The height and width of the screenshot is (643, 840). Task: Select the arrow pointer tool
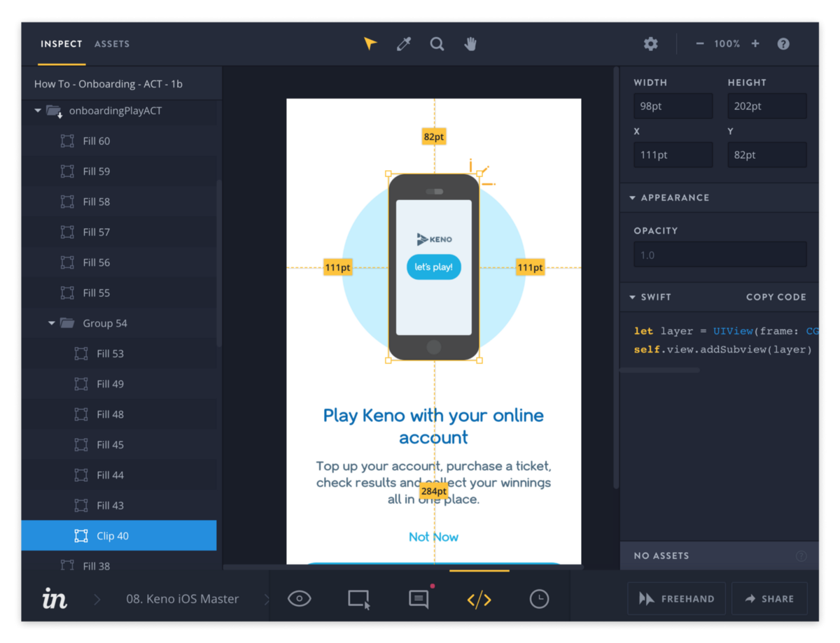(370, 44)
